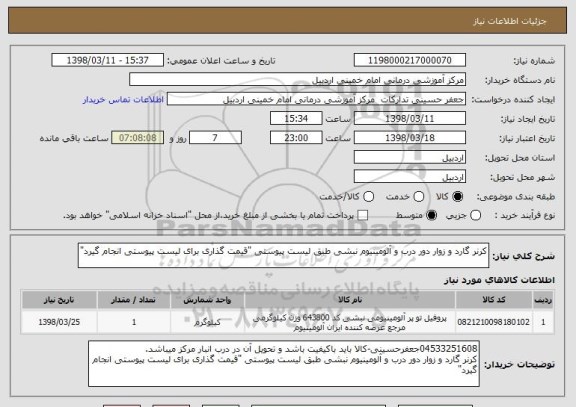Viewport: 576px width, 407px height.
Task: Click the ردیف column header
Action: coord(543,300)
